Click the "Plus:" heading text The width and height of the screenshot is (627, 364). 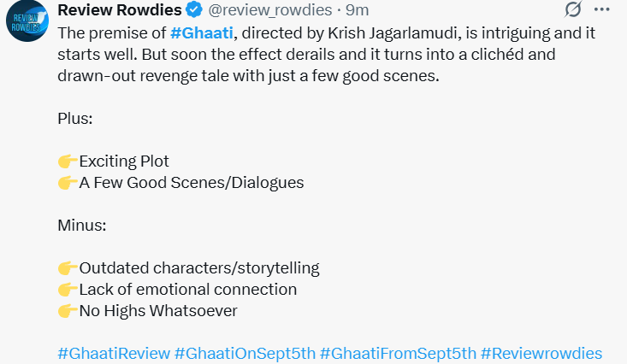(x=75, y=118)
